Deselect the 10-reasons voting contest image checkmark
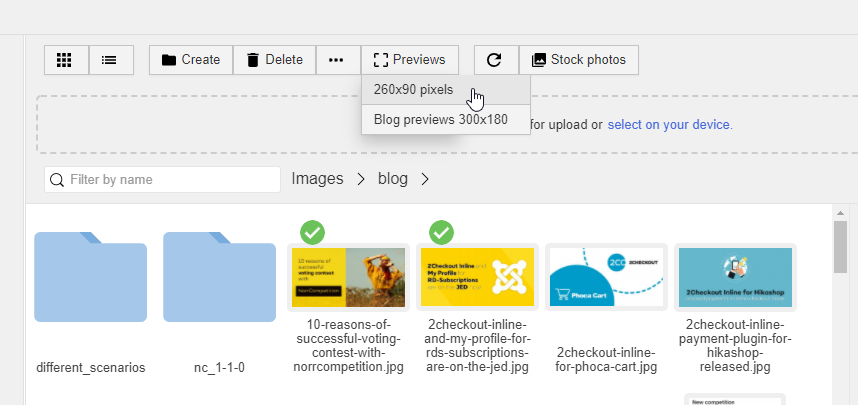The height and width of the screenshot is (405, 858). coord(313,233)
